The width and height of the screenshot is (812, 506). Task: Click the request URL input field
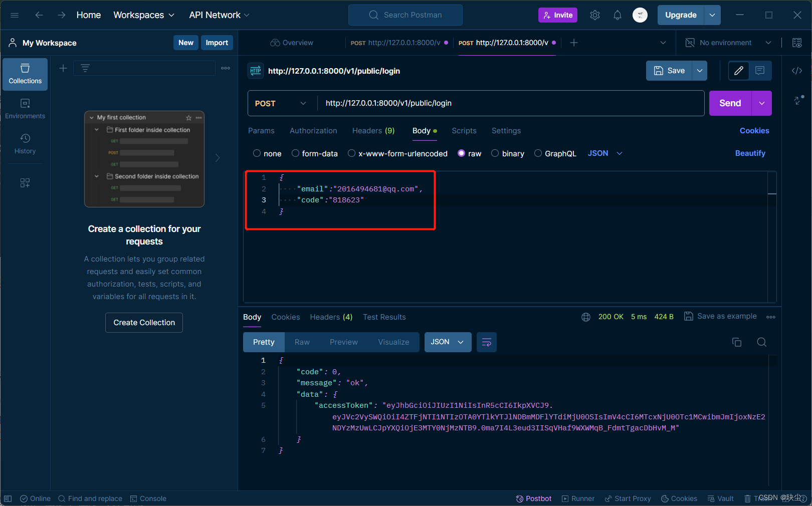click(511, 103)
